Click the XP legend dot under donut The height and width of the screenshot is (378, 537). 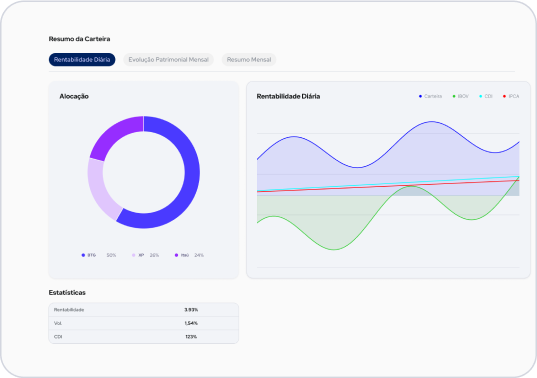(x=134, y=255)
